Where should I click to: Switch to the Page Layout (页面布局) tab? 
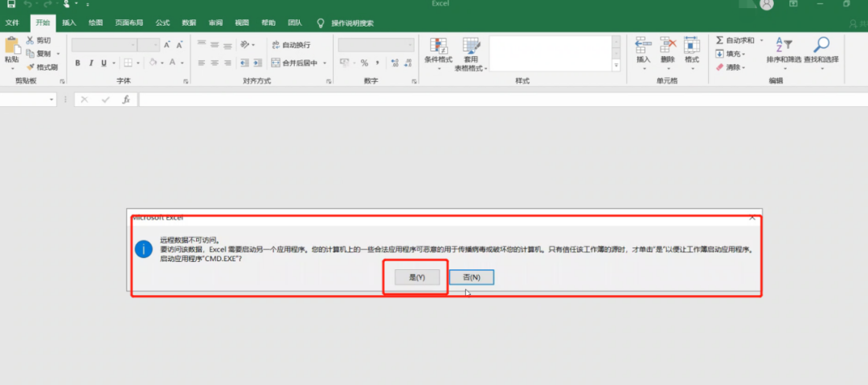click(x=129, y=23)
